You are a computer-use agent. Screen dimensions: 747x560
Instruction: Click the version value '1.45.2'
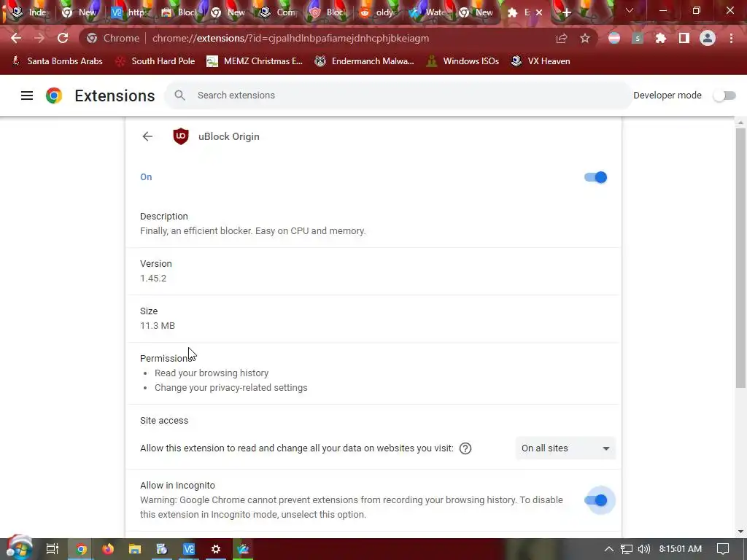point(153,279)
